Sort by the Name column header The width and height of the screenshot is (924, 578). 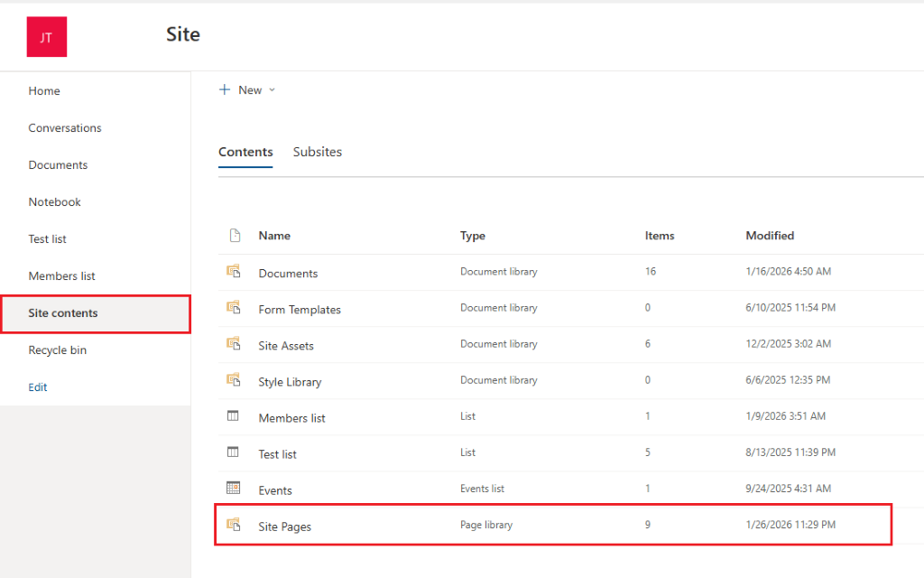point(274,236)
